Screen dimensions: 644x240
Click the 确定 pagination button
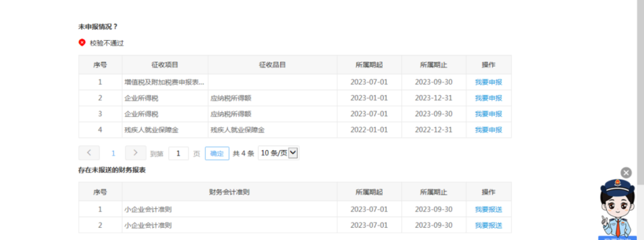[217, 154]
